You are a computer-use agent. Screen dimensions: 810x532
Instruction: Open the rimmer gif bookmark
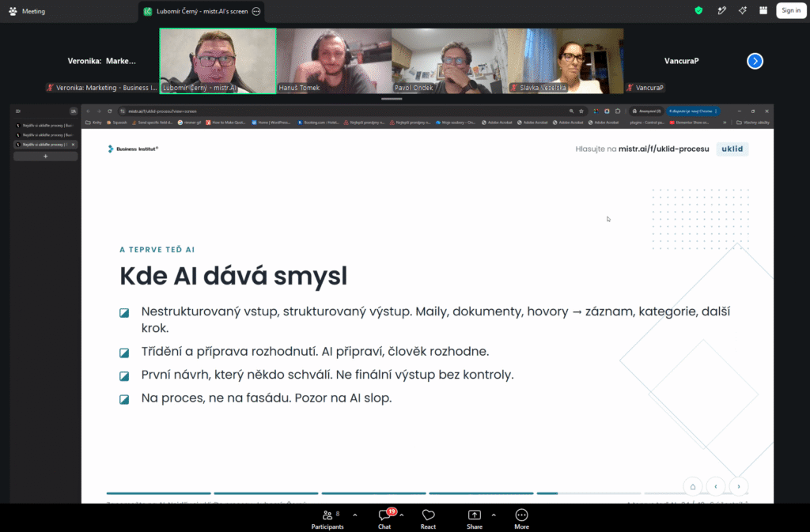point(189,123)
